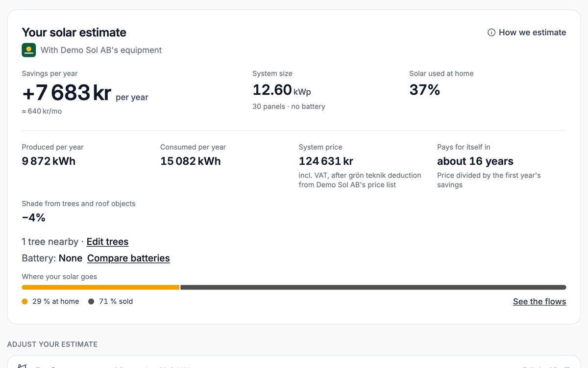Click 'Shade from trees and roof objects' label
588x368 pixels.
[x=79, y=204]
